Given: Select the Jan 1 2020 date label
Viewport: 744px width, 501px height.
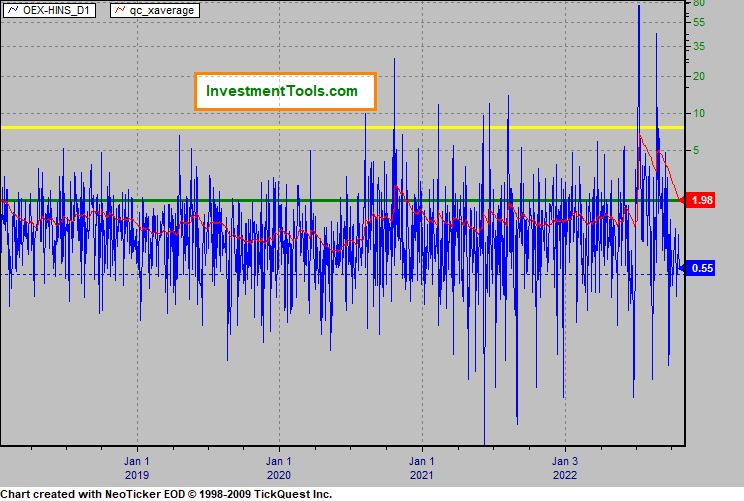Looking at the screenshot, I should [279, 468].
